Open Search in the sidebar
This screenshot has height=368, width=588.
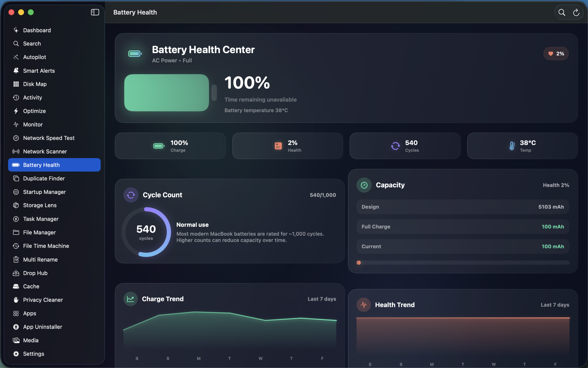click(54, 43)
